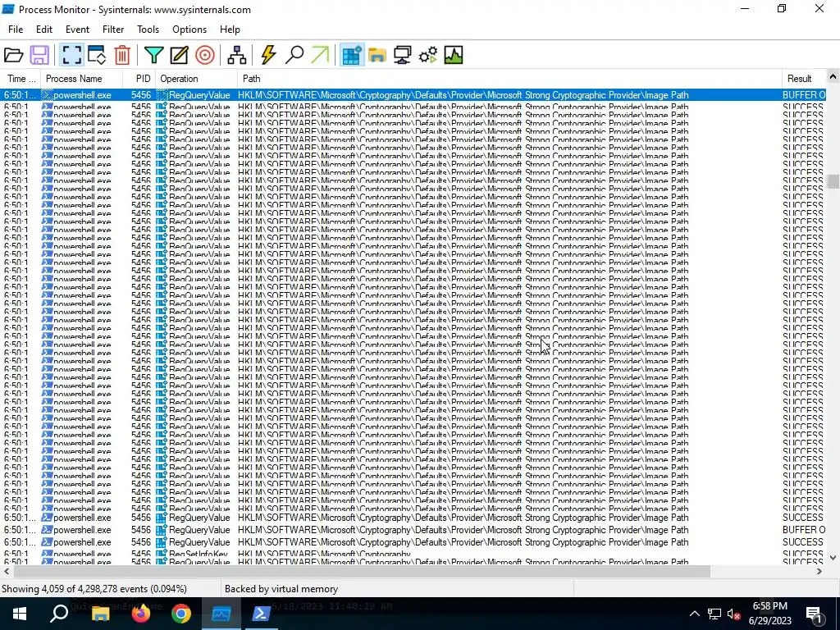Switch to PowerShell from the taskbar

pos(262,614)
